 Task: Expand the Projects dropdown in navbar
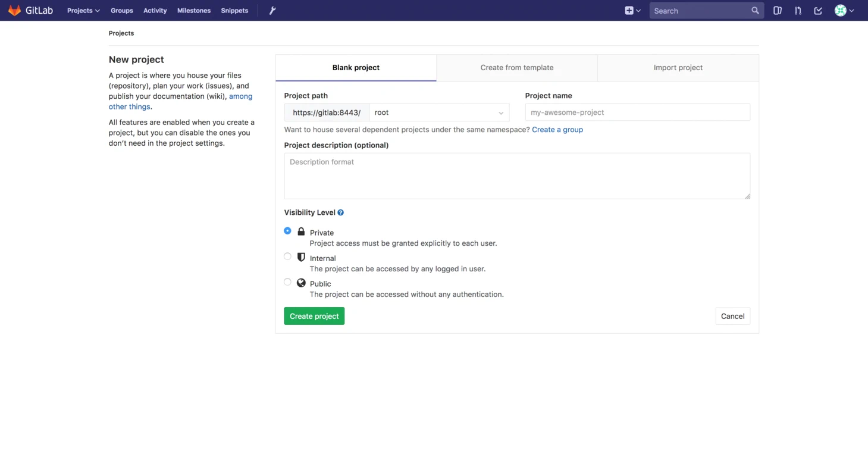(x=83, y=11)
